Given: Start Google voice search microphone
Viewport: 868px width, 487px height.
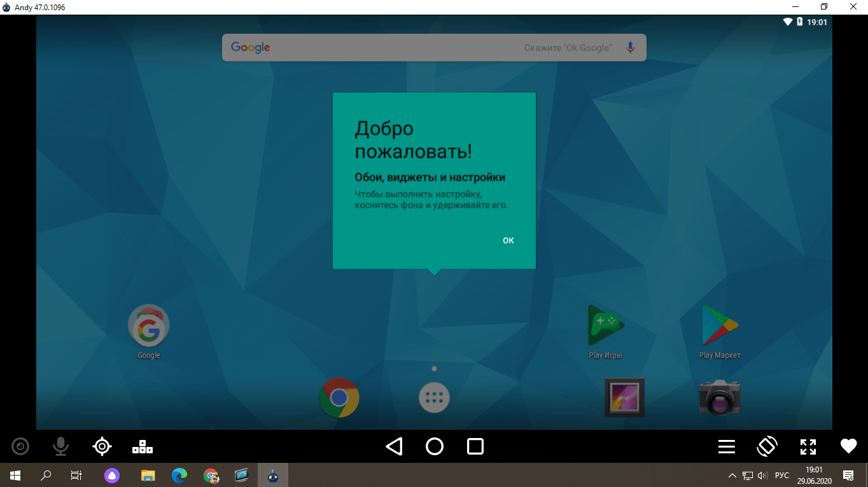Looking at the screenshot, I should click(x=630, y=48).
